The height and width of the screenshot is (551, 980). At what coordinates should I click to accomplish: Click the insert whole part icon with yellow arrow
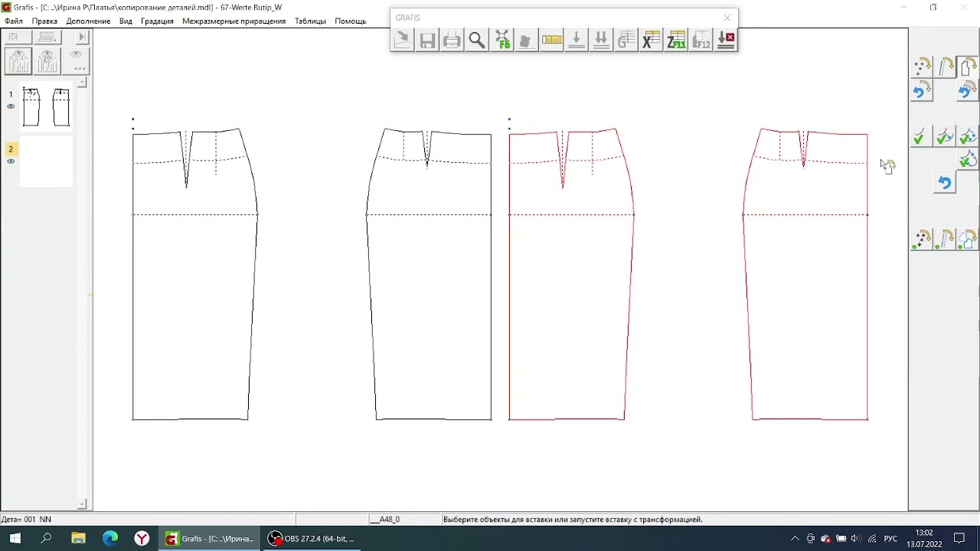pos(968,67)
